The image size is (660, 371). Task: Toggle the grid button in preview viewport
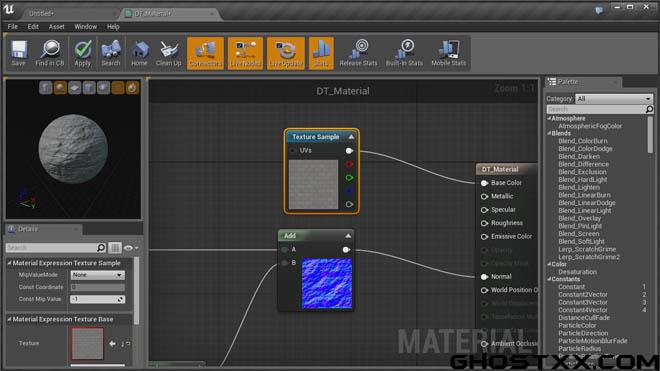[x=118, y=88]
